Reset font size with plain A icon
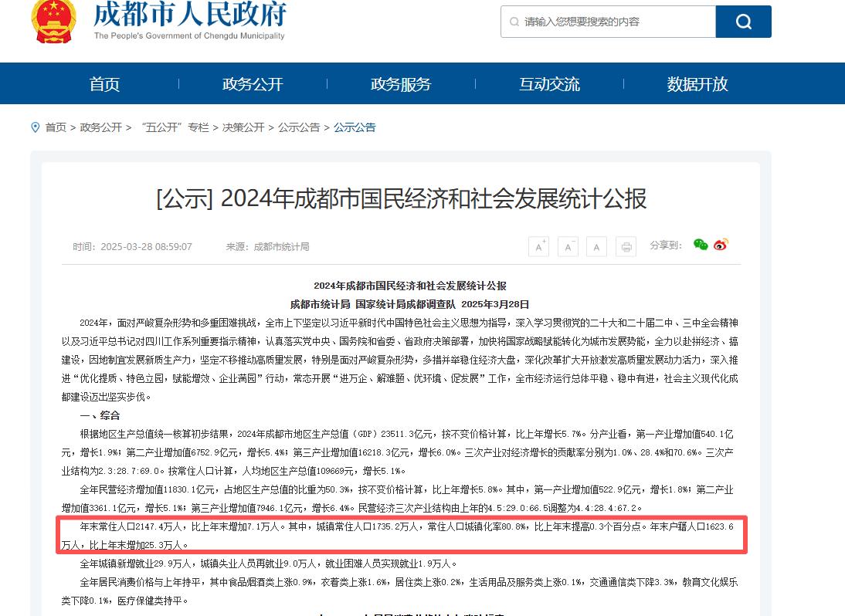Screen dimensions: 845x616 [x=596, y=246]
